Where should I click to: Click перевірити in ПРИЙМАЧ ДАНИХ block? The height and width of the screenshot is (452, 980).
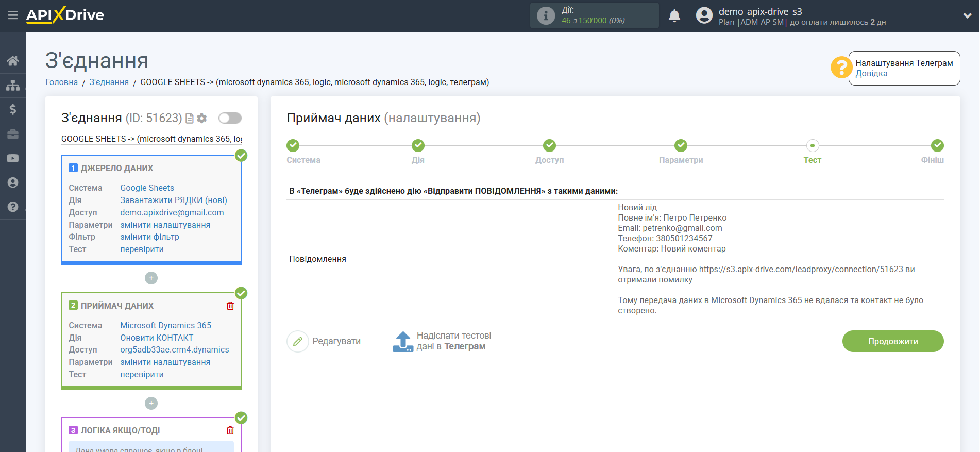pos(142,375)
